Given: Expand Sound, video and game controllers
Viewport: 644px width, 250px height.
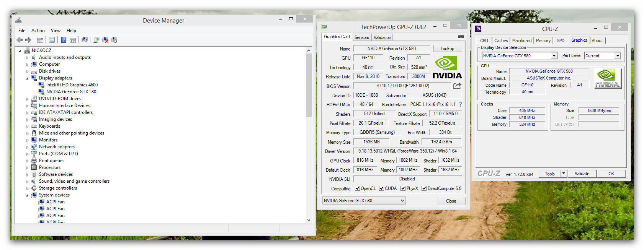Looking at the screenshot, I should (x=27, y=182).
